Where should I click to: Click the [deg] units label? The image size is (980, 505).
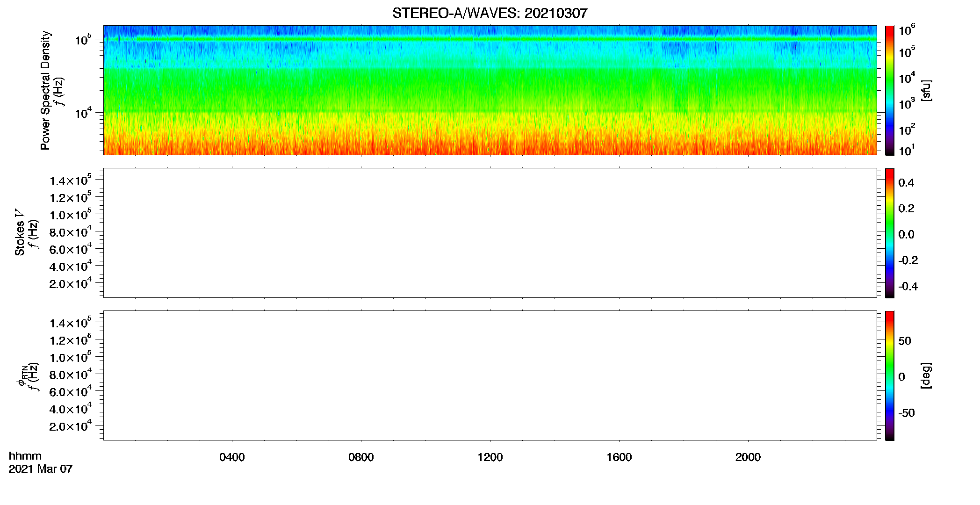(926, 375)
